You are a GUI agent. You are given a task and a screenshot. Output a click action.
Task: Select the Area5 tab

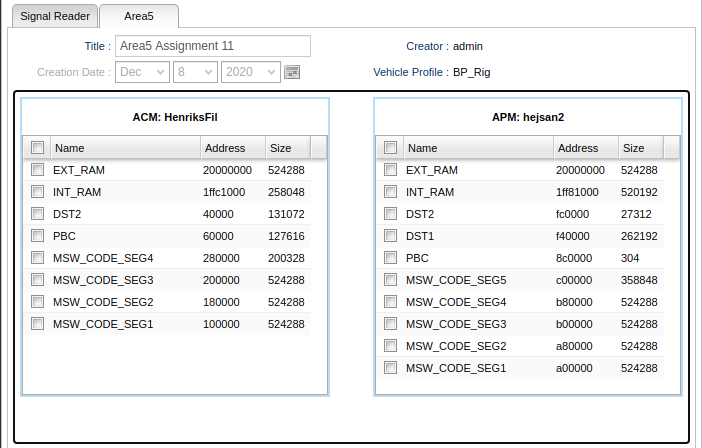pos(138,16)
